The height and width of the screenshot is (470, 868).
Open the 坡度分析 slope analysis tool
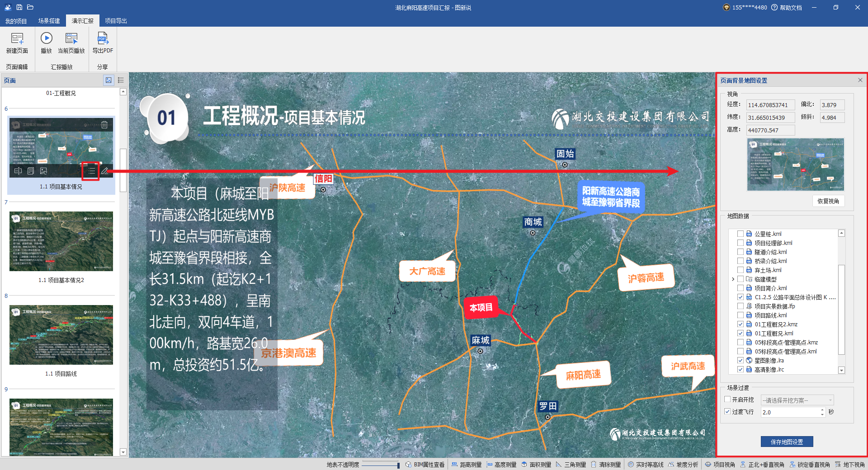click(683, 465)
